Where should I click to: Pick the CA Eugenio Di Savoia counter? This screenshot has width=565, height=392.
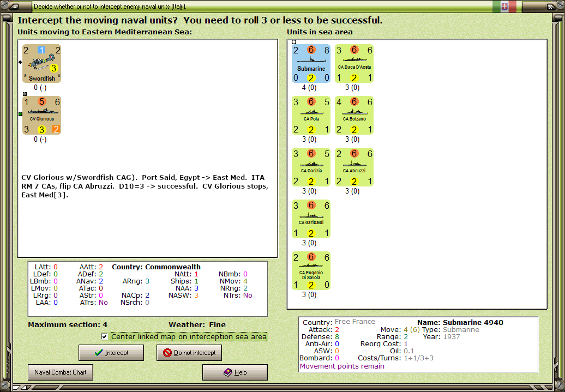tap(311, 271)
